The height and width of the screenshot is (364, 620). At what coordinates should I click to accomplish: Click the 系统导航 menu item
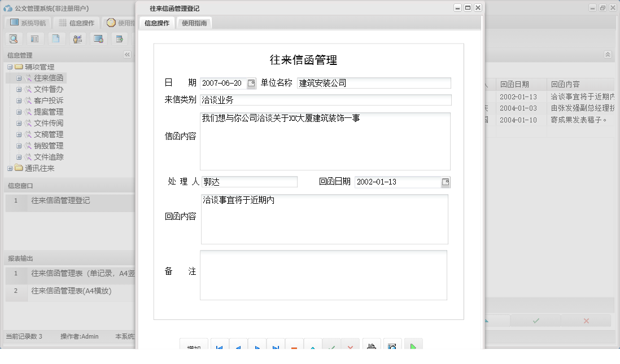pyautogui.click(x=27, y=21)
